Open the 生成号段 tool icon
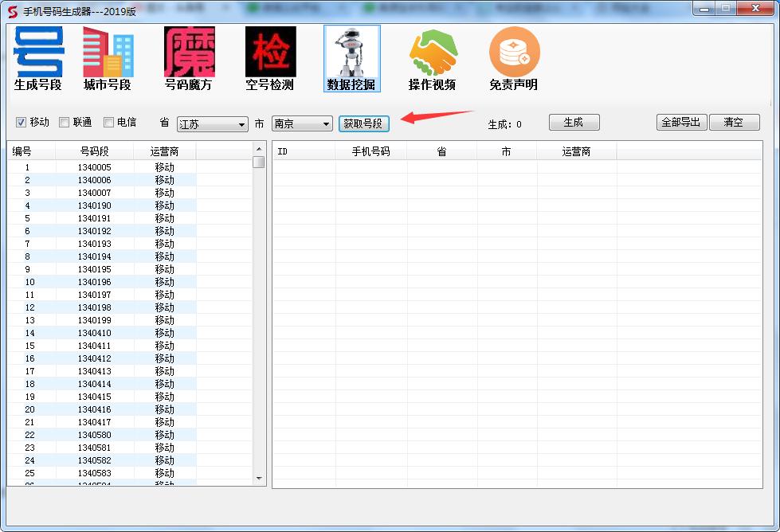This screenshot has height=532, width=780. (37, 58)
